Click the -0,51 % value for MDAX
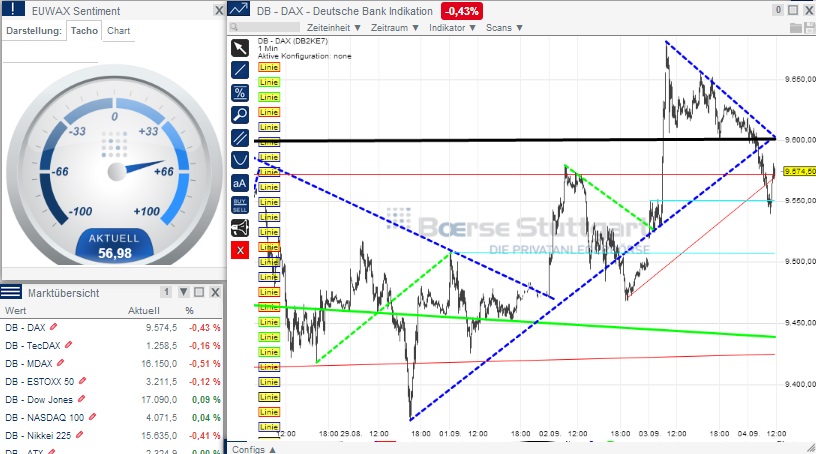816x454 pixels. (205, 363)
